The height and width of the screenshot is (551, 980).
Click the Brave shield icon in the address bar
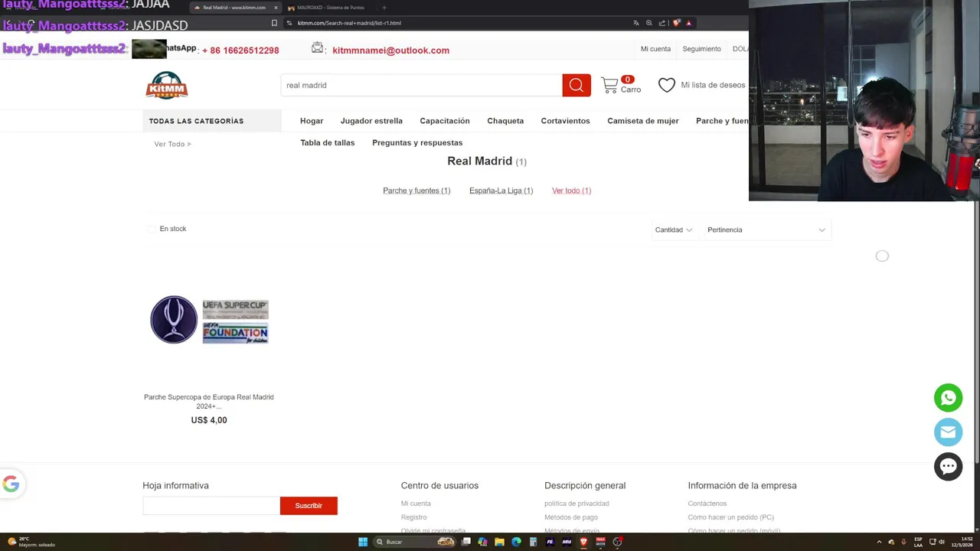pos(676,23)
